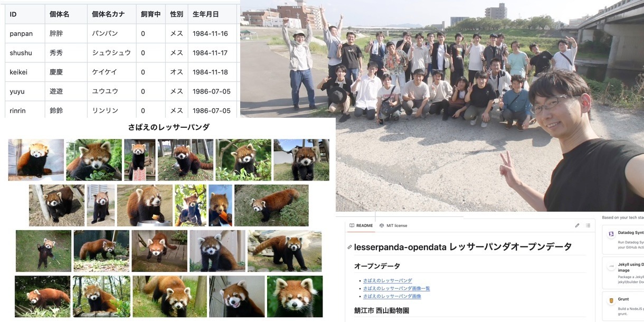Click the Jekyll workflow icon
Image resolution: width=644 pixels, height=322 pixels.
pos(611,267)
